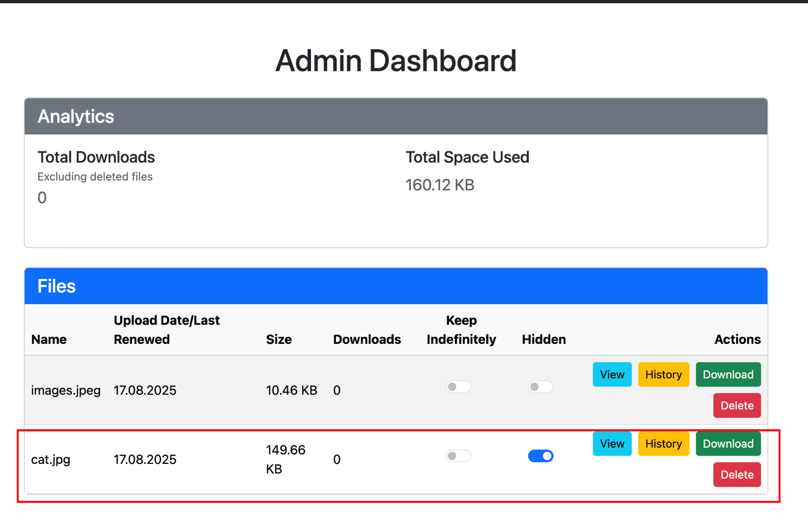The width and height of the screenshot is (808, 532).
Task: View the cat.jpg file
Action: [x=612, y=443]
